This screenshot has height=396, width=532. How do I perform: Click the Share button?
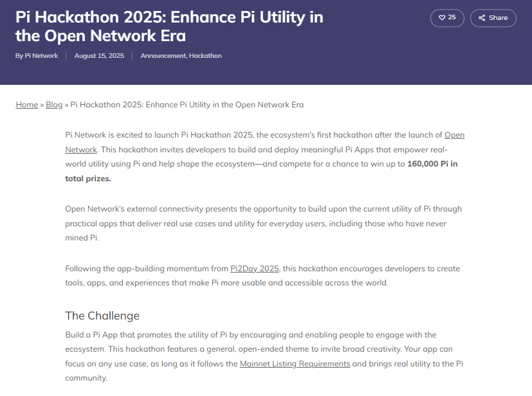[493, 18]
